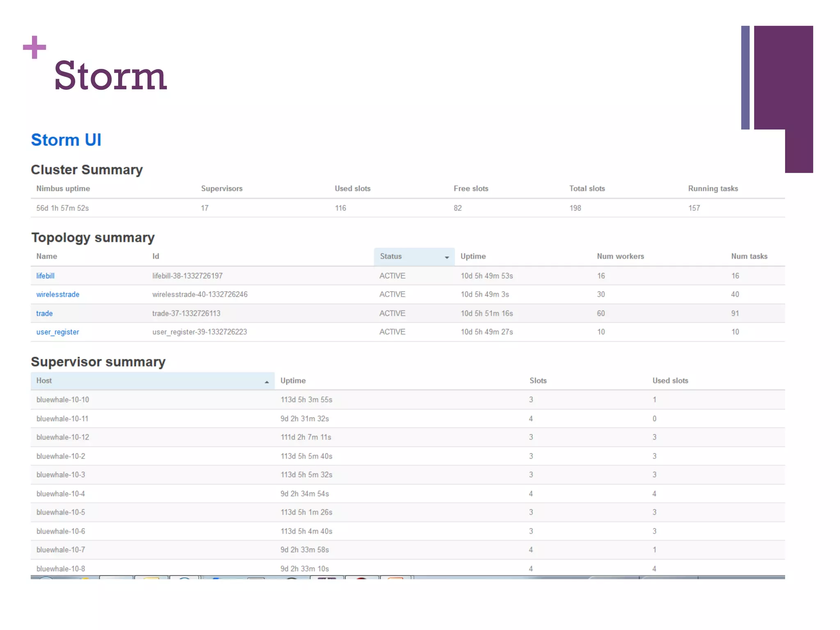Sort supervisors by Used slots header
The width and height of the screenshot is (840, 630).
[670, 381]
